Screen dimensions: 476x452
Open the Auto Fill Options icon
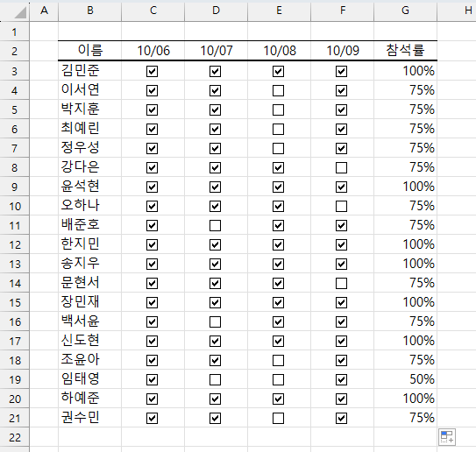tap(447, 437)
